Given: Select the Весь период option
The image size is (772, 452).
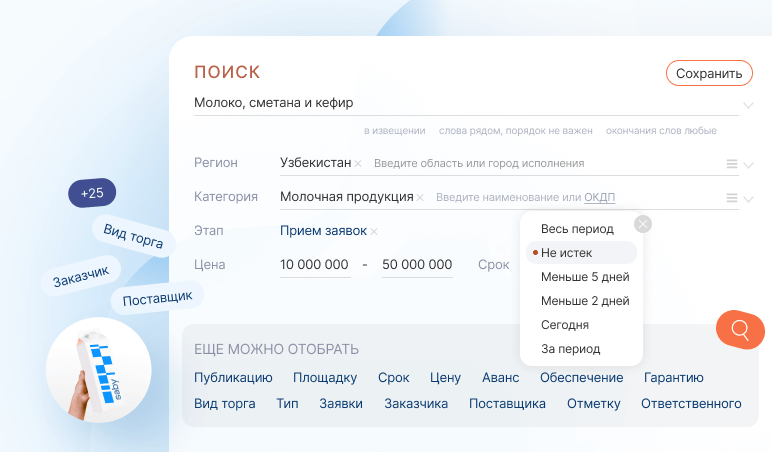Looking at the screenshot, I should pyautogui.click(x=577, y=229).
